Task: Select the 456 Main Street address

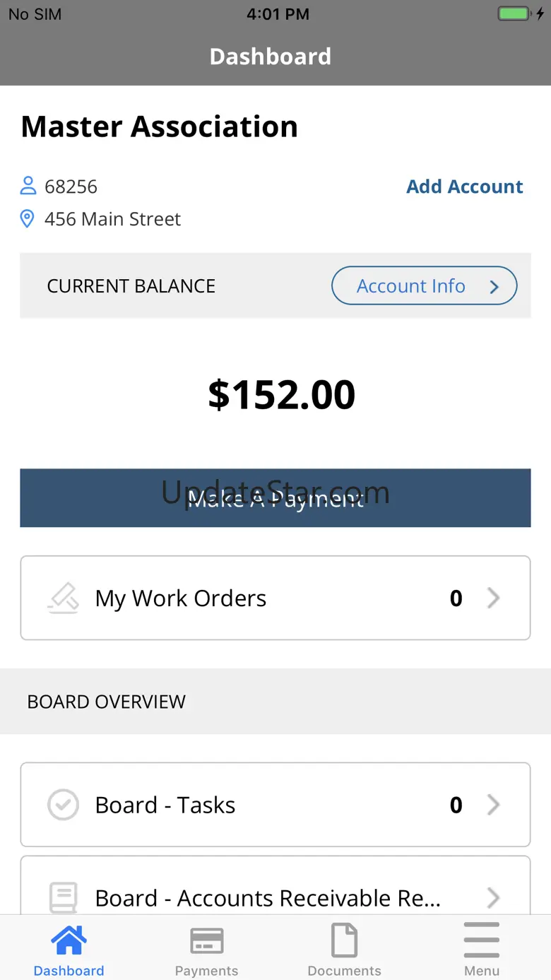Action: tap(112, 219)
